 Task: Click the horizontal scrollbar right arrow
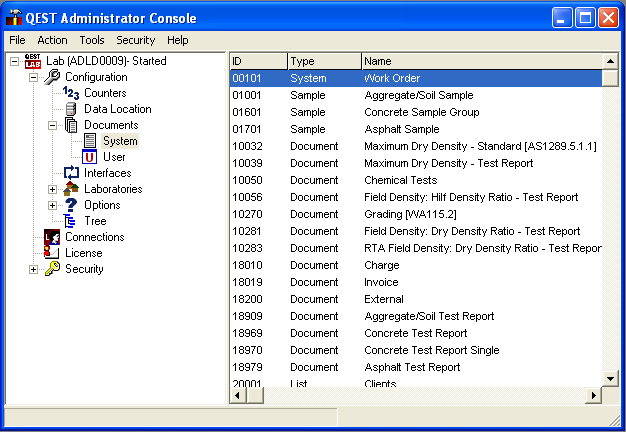coord(593,395)
